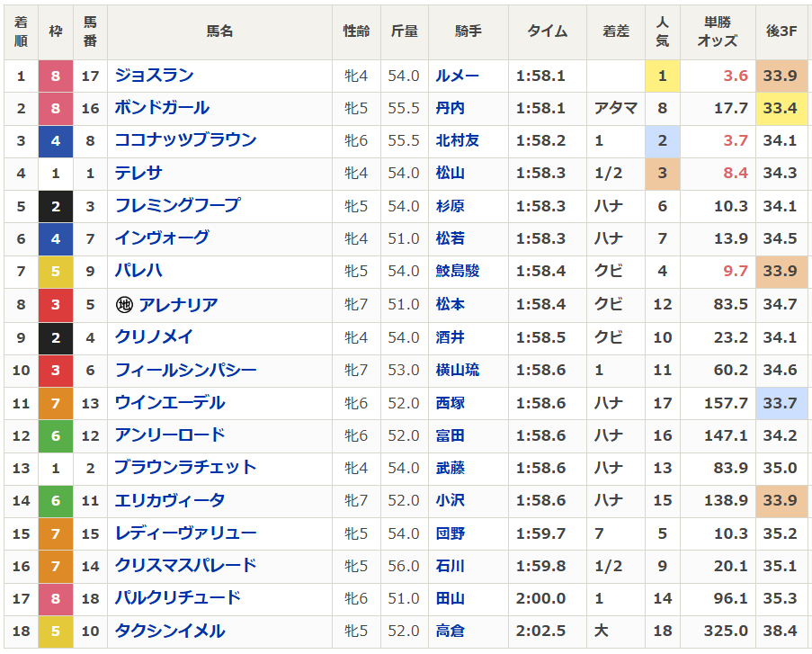Open horse パルクリチュード link
This screenshot has width=812, height=654.
click(x=177, y=598)
